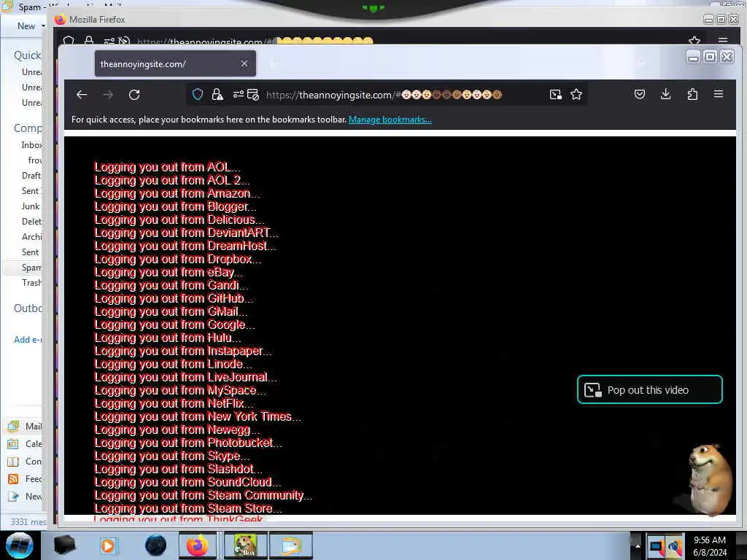Show hidden system tray icons

tap(638, 545)
